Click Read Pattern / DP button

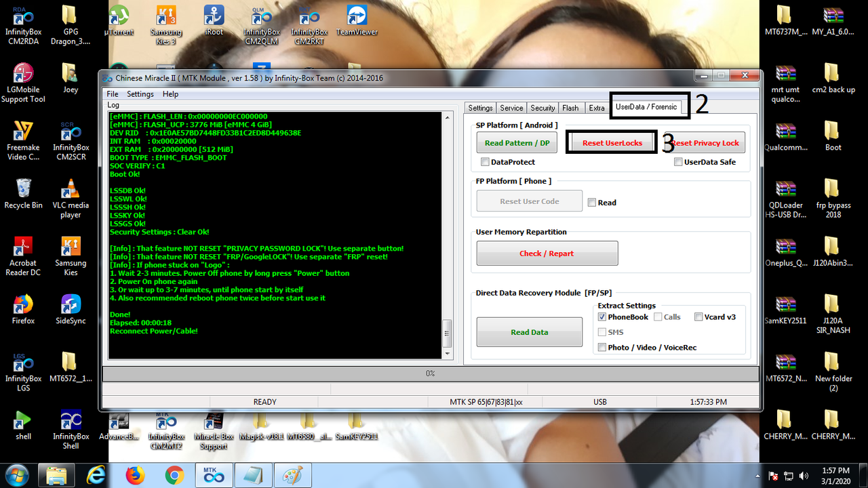click(x=517, y=143)
